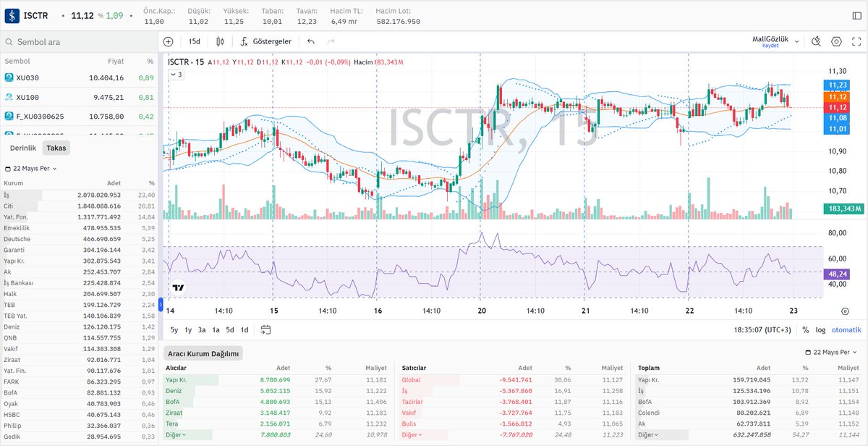Open the candlestick chart type selector
The image size is (868, 446).
click(x=220, y=41)
